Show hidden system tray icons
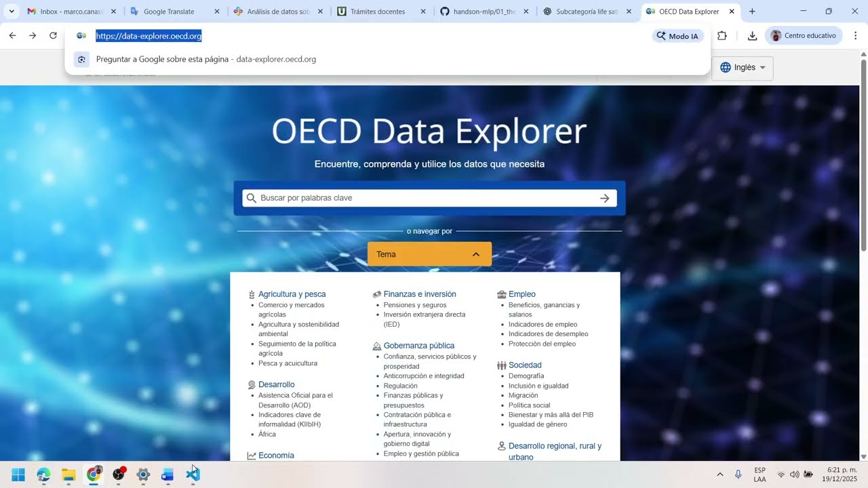The height and width of the screenshot is (488, 868). pyautogui.click(x=720, y=474)
